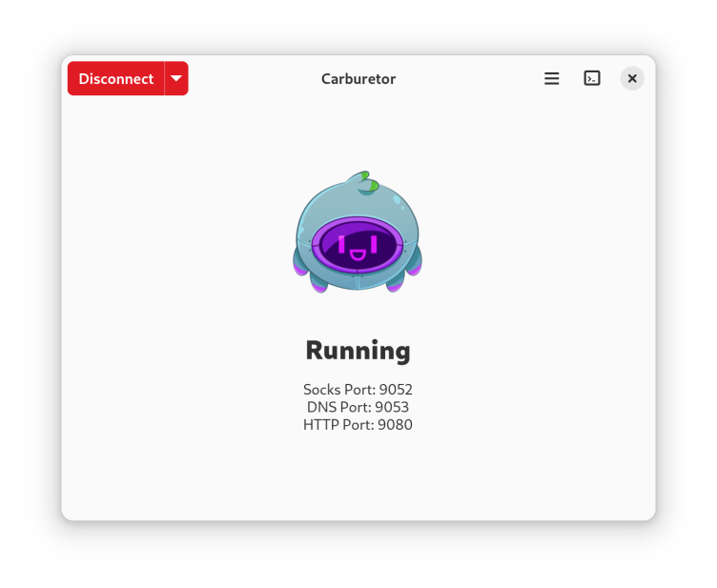Click the red Disconnect button

coord(116,79)
